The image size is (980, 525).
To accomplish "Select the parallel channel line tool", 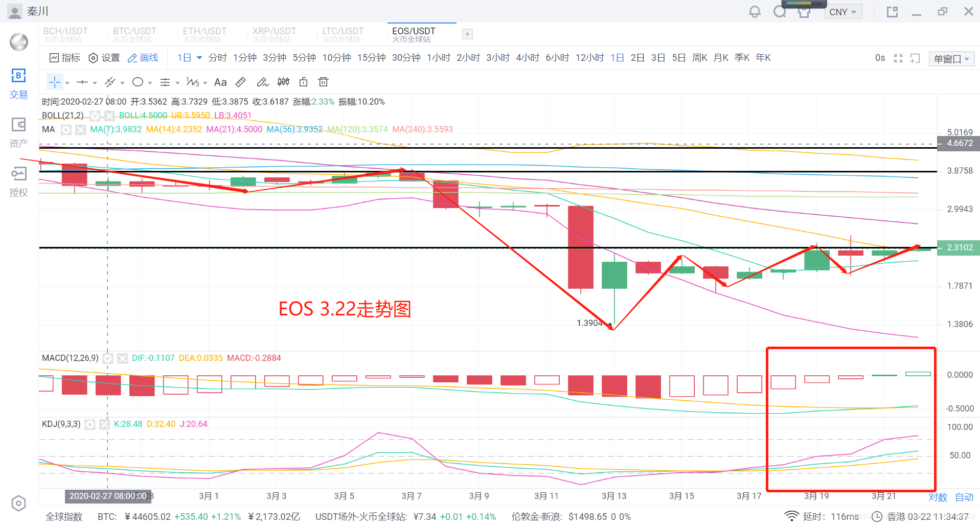I will coord(110,82).
